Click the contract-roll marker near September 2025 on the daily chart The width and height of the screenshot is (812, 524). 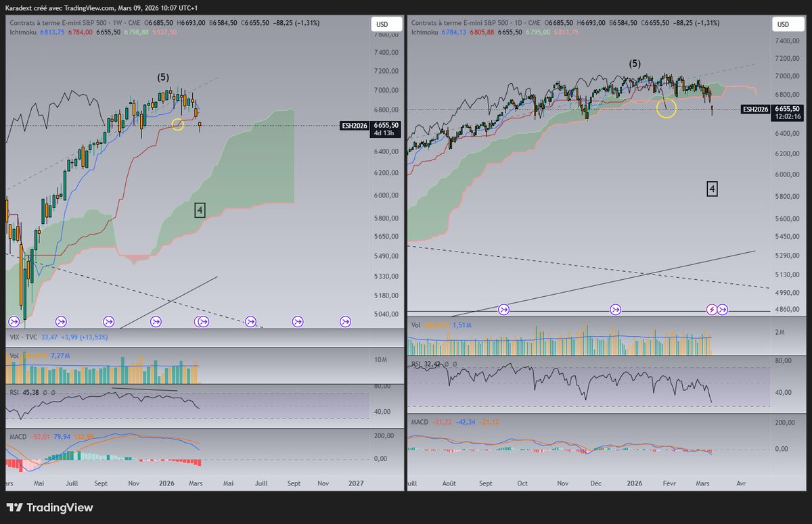[x=503, y=310]
